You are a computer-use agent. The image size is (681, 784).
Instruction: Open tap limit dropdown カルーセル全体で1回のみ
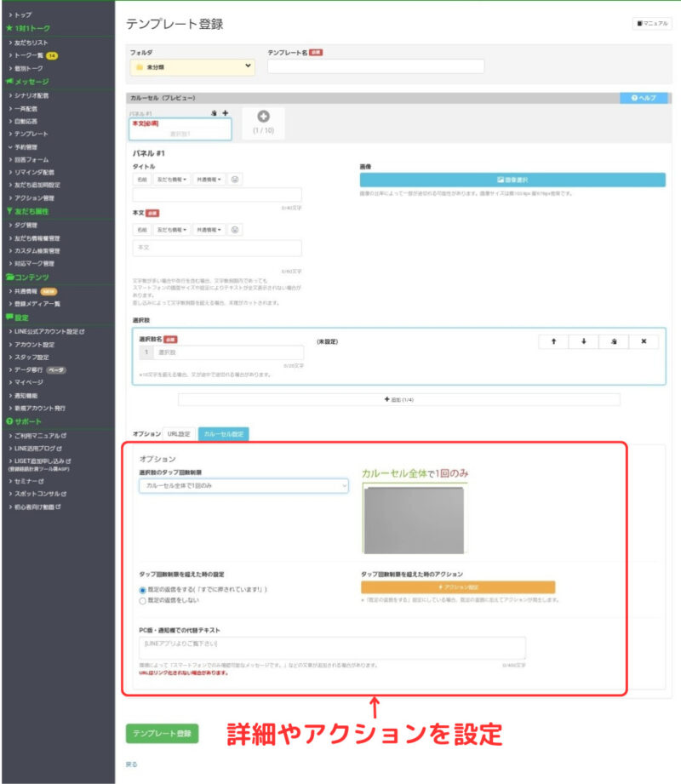[x=243, y=486]
